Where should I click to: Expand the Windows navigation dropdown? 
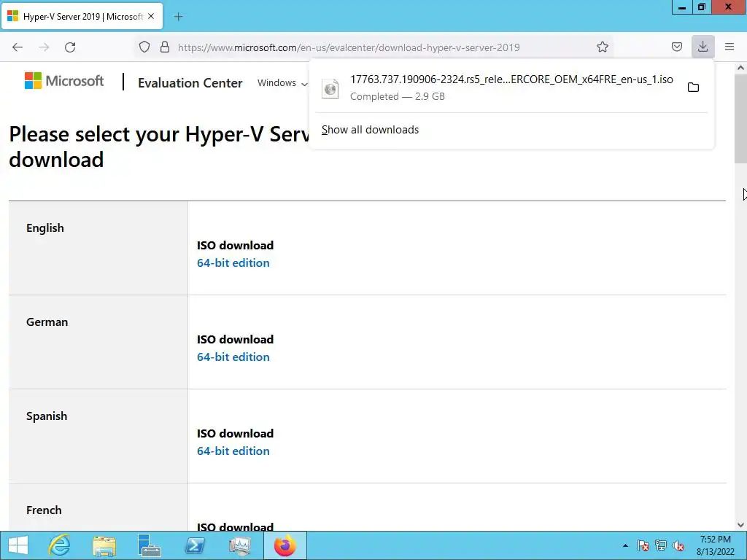click(282, 83)
